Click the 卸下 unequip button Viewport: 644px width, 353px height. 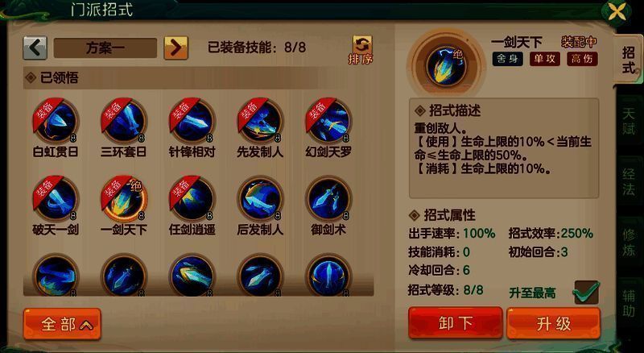(x=456, y=323)
